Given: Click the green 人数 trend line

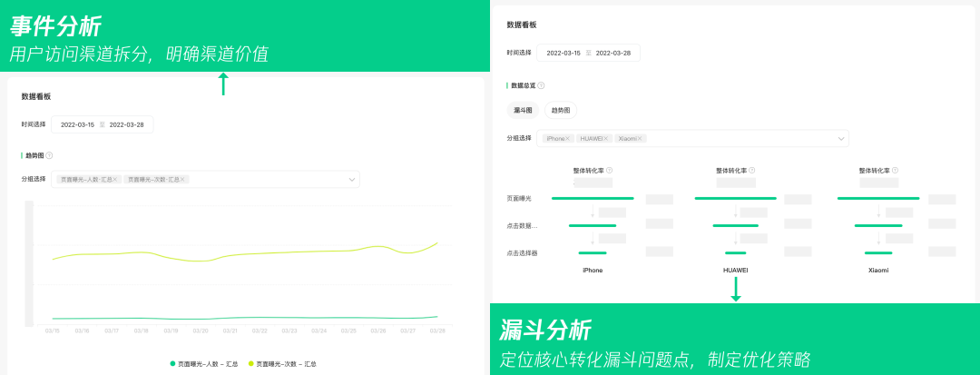Looking at the screenshot, I should click(245, 318).
